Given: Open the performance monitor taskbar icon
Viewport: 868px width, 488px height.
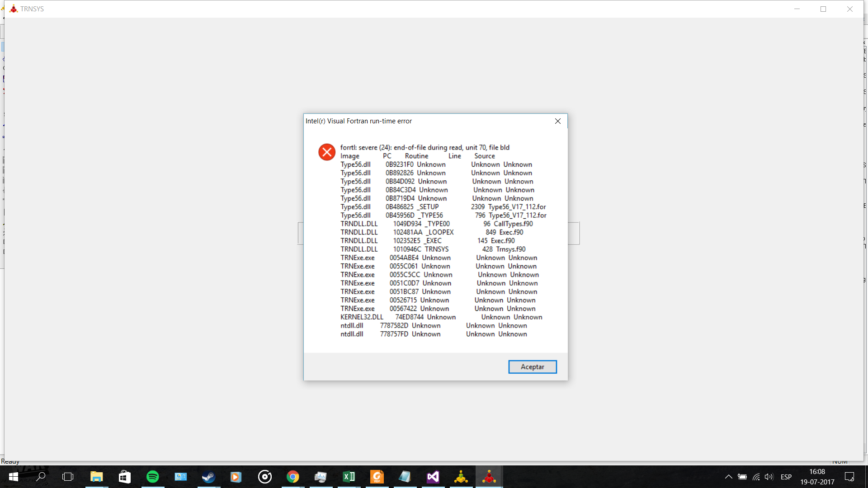Looking at the screenshot, I should click(x=321, y=477).
